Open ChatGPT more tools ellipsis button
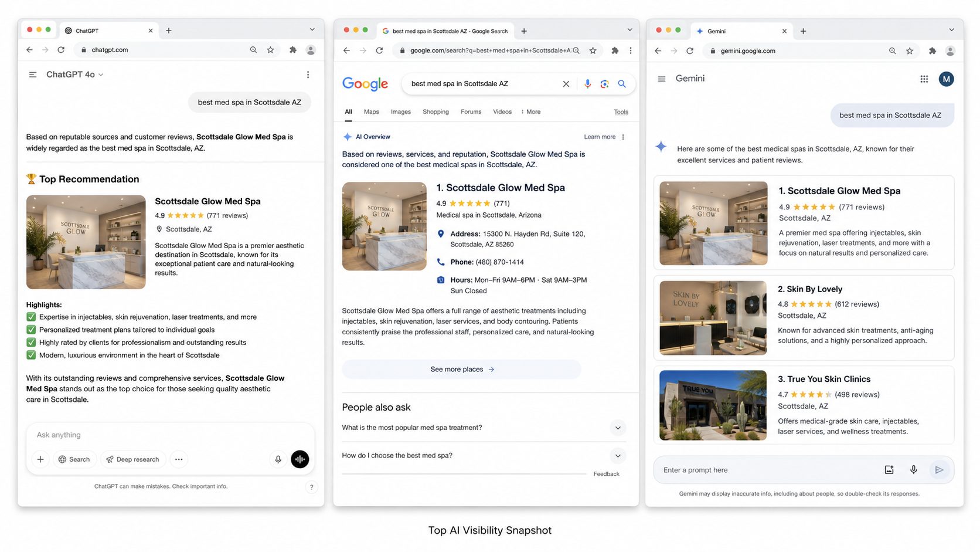 coord(179,459)
